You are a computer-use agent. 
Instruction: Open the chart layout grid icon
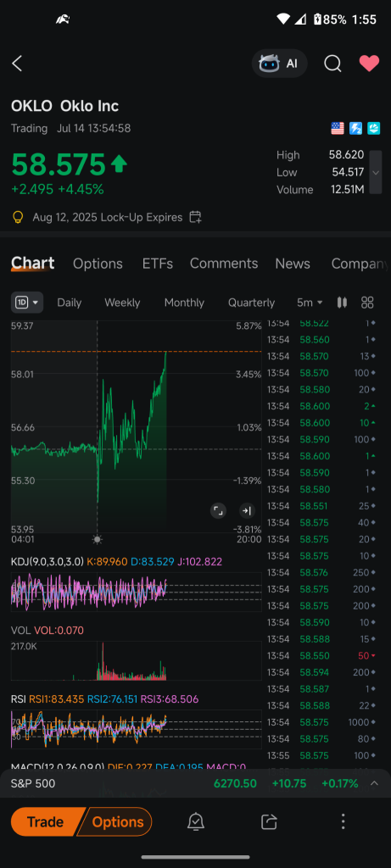[367, 303]
